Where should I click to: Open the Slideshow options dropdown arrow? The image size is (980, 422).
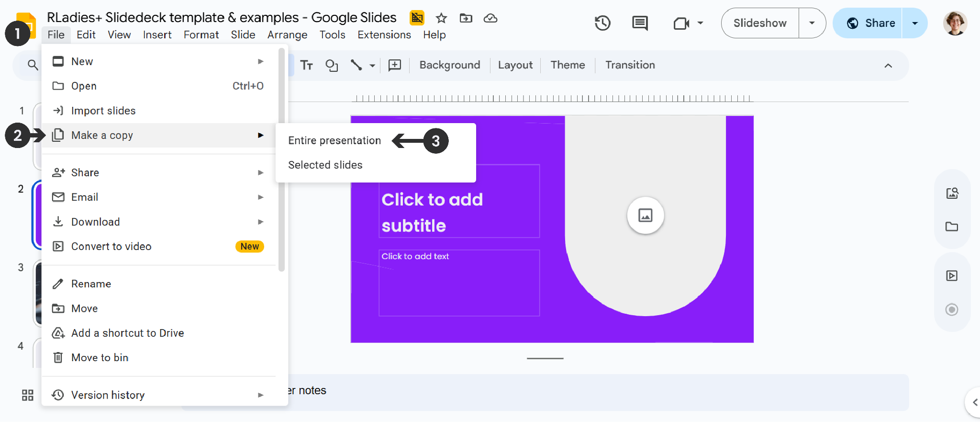click(x=812, y=23)
